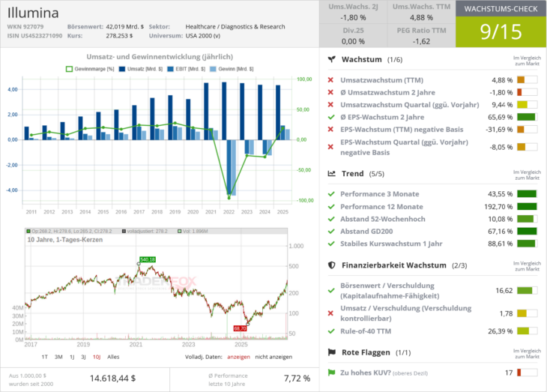Click the green flag next to Zu hohes KUV
The image size is (547, 392).
pyautogui.click(x=331, y=373)
